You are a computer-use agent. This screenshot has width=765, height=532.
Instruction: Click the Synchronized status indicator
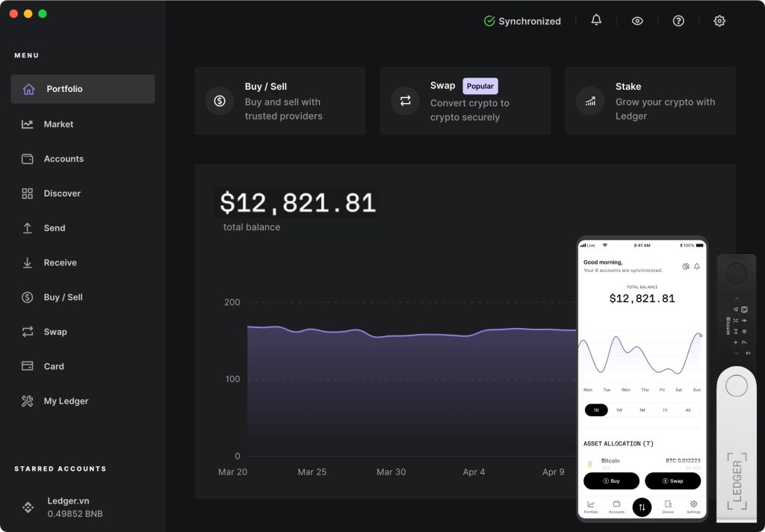(x=522, y=21)
